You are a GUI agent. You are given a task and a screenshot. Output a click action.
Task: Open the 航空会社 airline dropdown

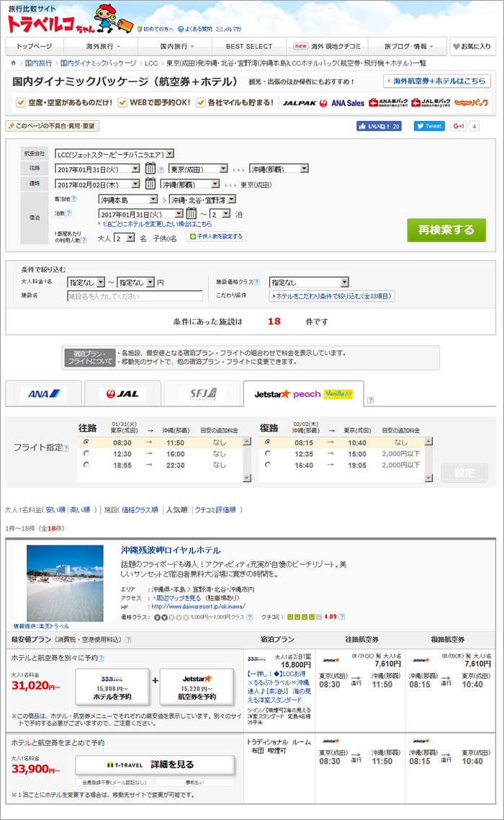point(114,153)
